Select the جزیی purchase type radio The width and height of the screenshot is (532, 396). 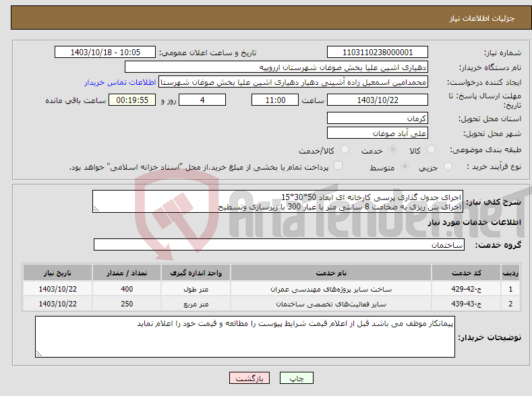pyautogui.click(x=448, y=166)
